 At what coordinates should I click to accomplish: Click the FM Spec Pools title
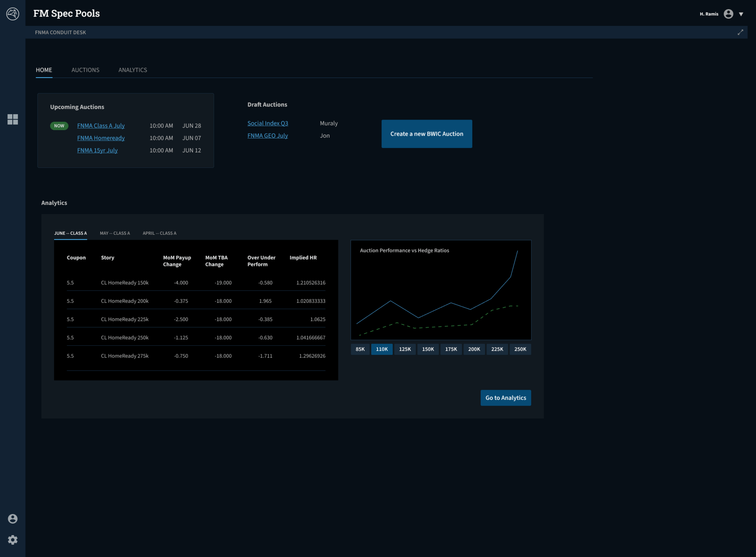click(66, 13)
